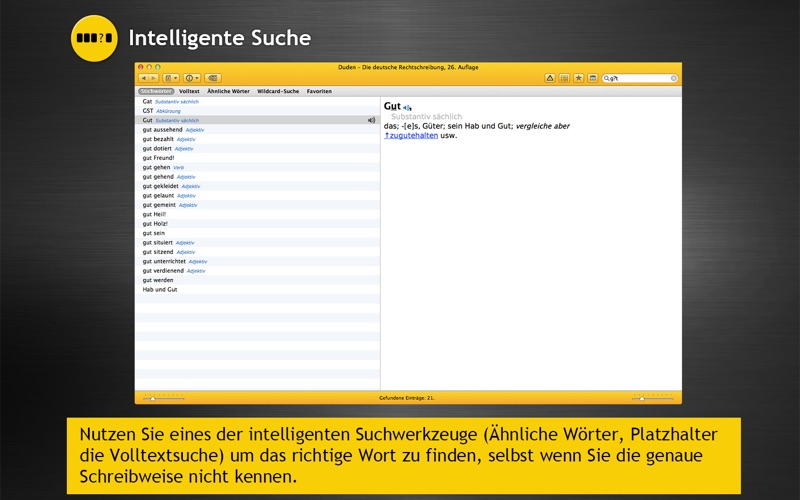Select the Gat entry in the results list
Viewport: 800px width, 500px height.
coord(258,102)
